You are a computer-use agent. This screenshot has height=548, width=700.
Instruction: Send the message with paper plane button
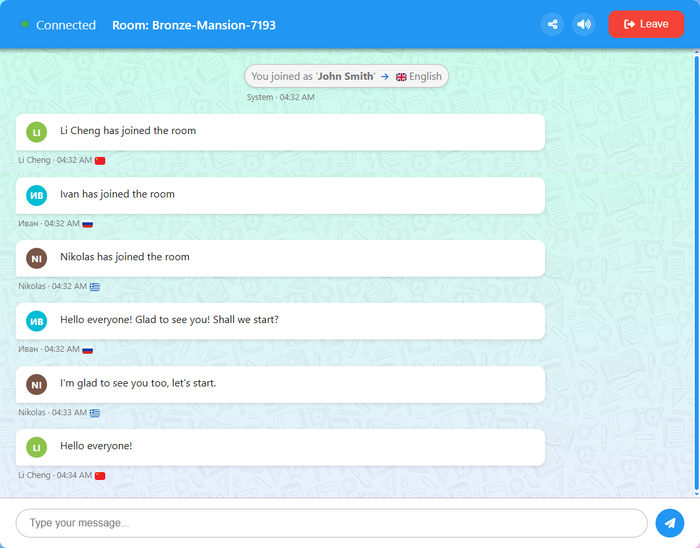click(x=670, y=523)
